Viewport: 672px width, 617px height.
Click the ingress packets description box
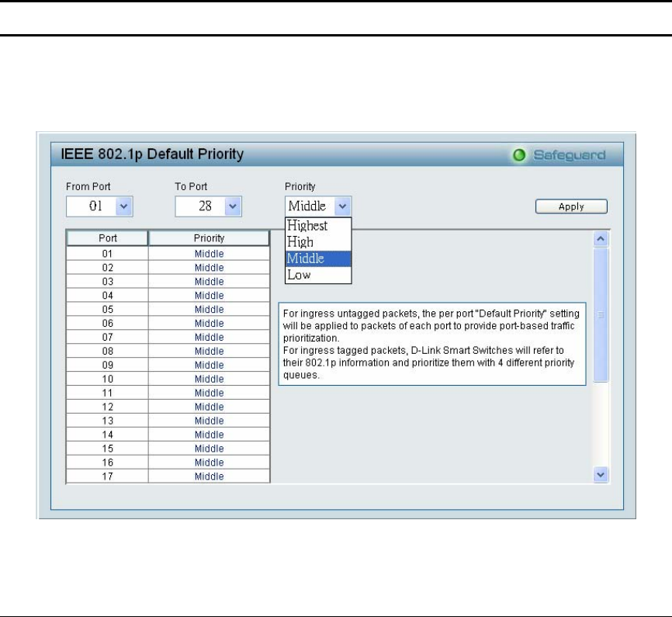[432, 344]
